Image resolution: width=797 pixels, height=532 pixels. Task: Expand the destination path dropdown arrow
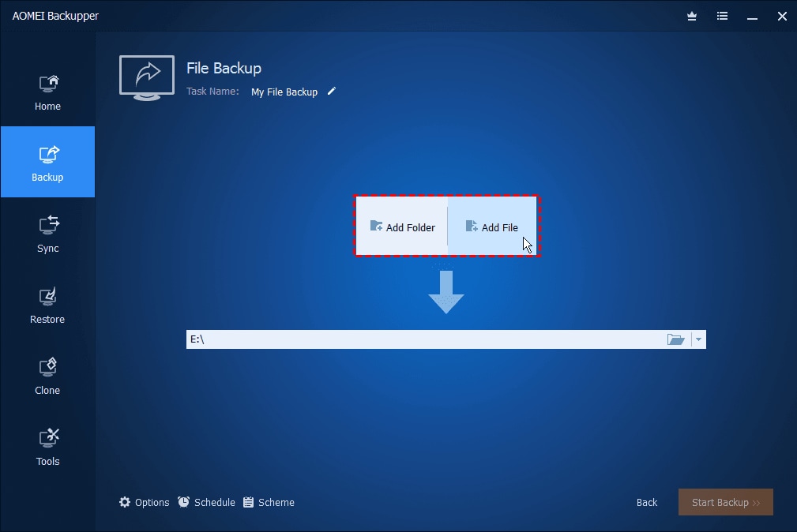[x=699, y=339]
